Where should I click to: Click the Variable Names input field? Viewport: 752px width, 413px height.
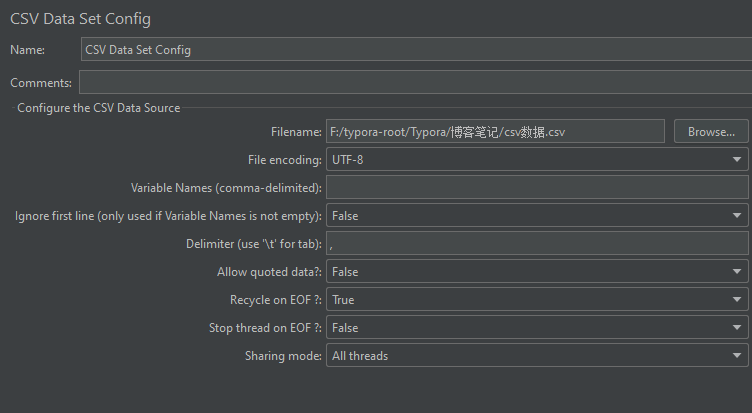tap(537, 188)
